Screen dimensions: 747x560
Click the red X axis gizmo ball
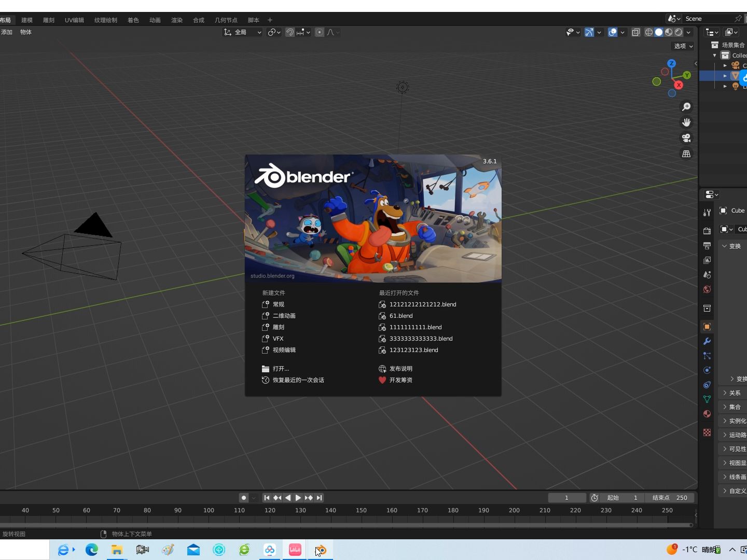(x=679, y=85)
